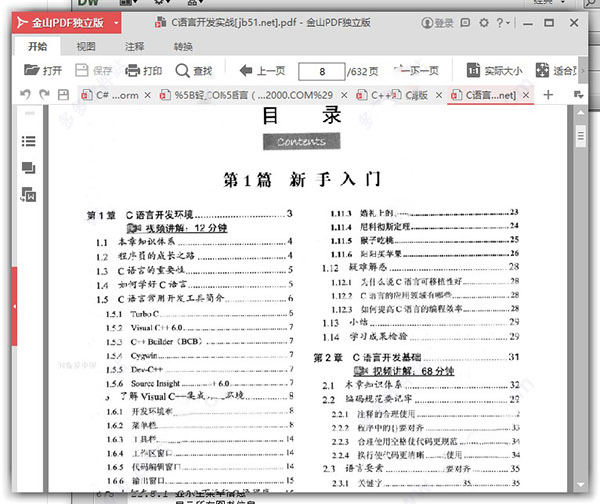Close the ...2000.COM%29 document tab
Image resolution: width=600 pixels, height=504 pixels.
point(344,95)
